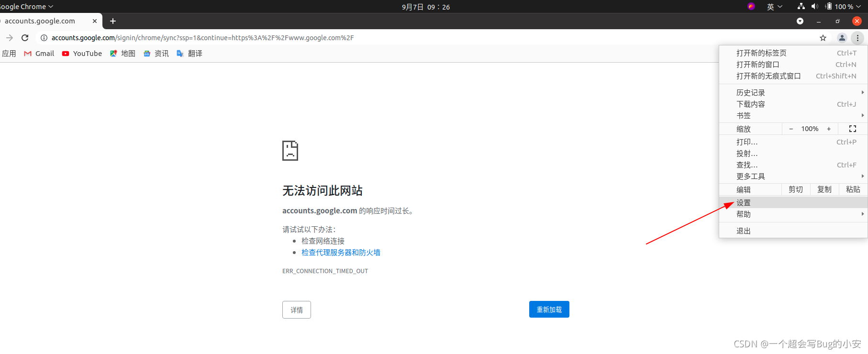Choose 打印… in the menu
The image size is (868, 354).
tap(793, 142)
